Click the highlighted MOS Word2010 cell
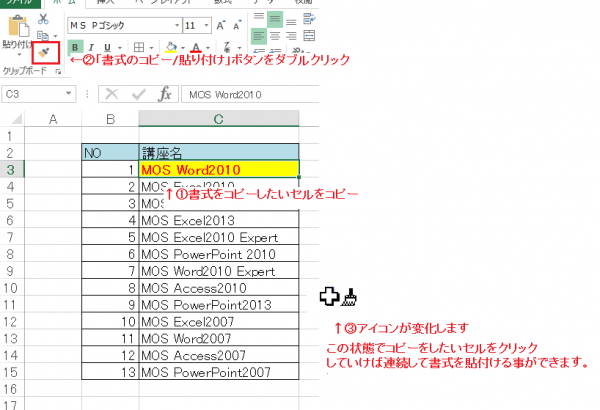This screenshot has width=600, height=410. 218,169
